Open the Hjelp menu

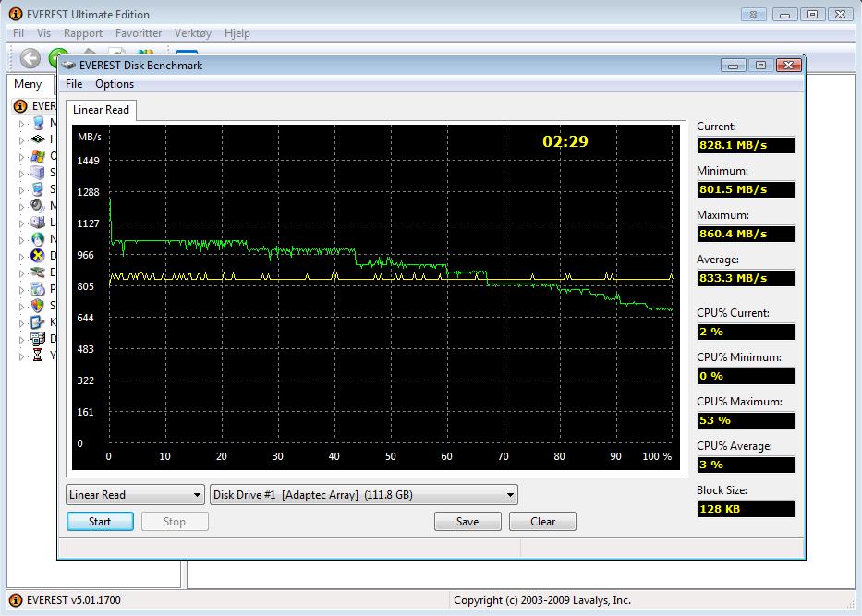(237, 33)
